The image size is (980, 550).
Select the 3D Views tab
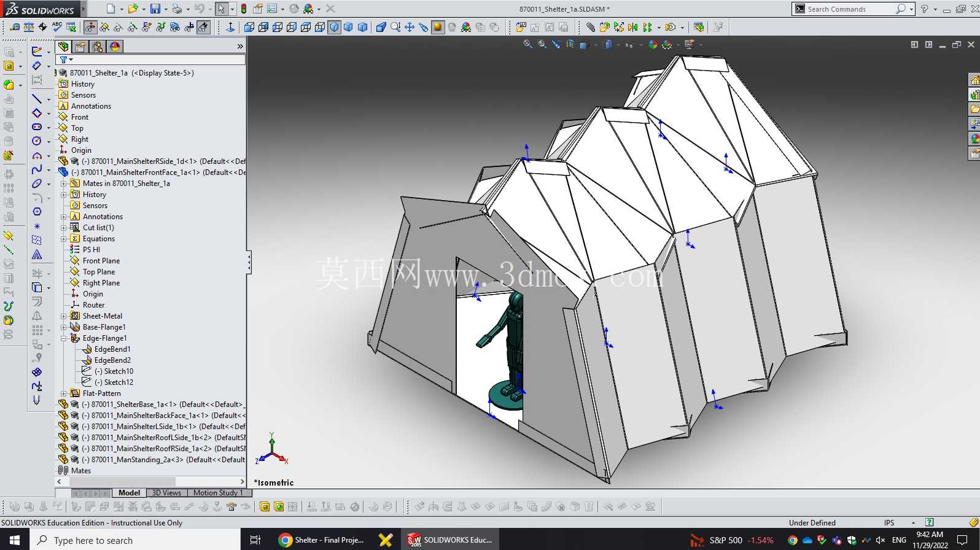(x=166, y=492)
